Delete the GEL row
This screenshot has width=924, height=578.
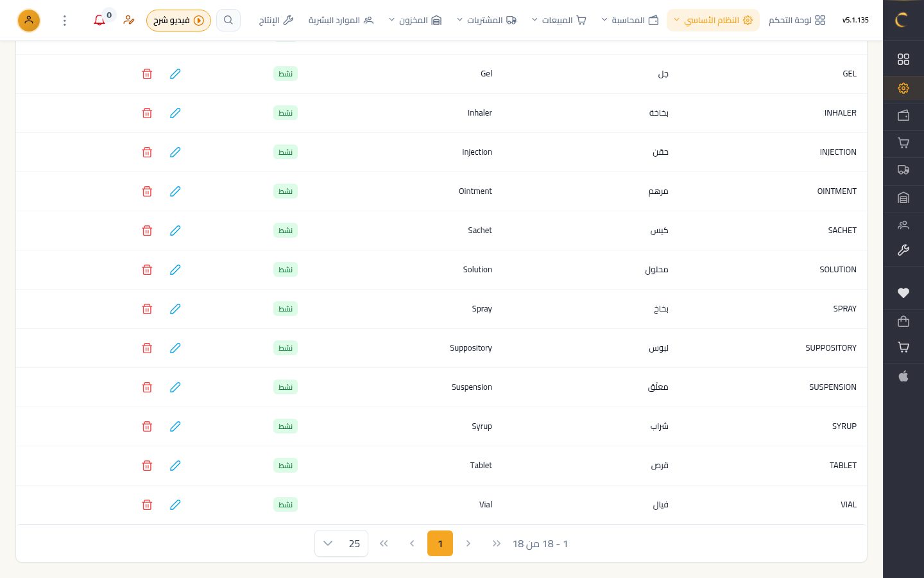click(x=147, y=74)
